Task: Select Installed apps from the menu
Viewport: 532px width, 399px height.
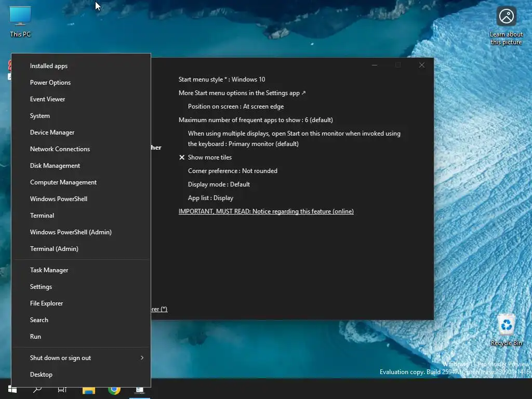Action: pos(81,66)
